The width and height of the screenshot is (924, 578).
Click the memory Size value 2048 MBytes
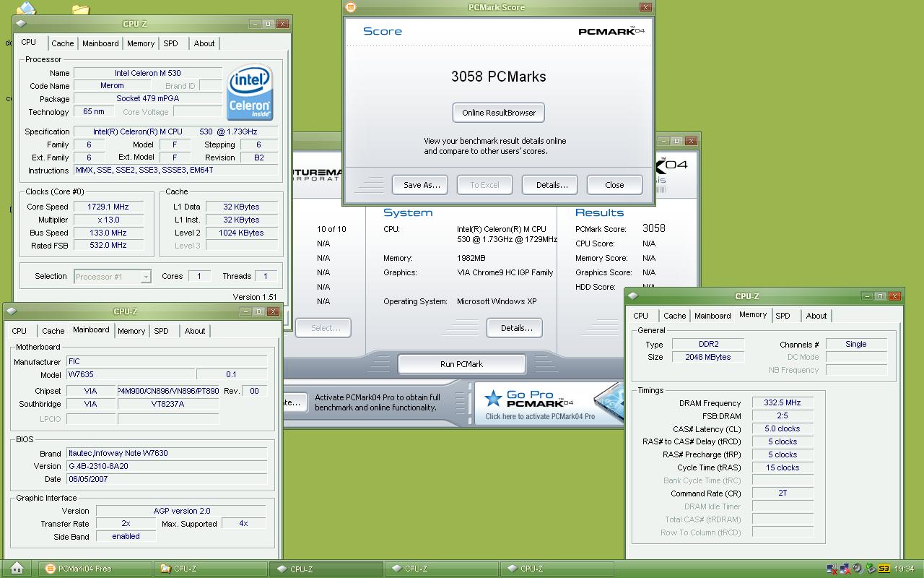click(x=708, y=358)
